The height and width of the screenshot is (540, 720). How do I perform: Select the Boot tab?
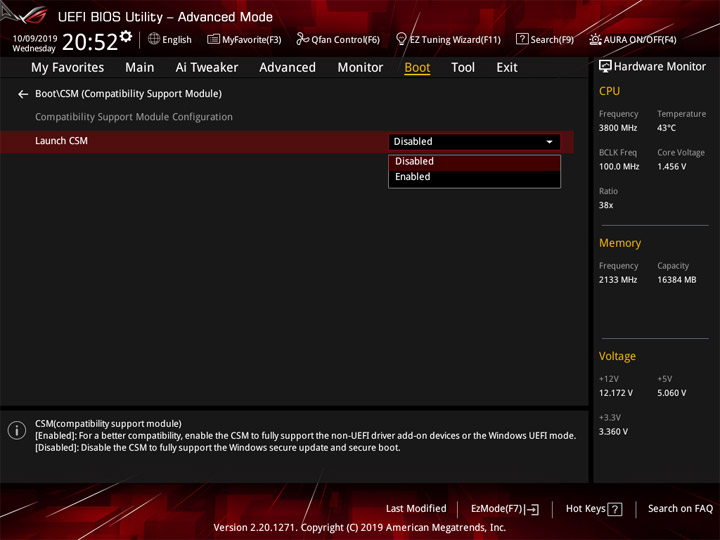tap(417, 68)
